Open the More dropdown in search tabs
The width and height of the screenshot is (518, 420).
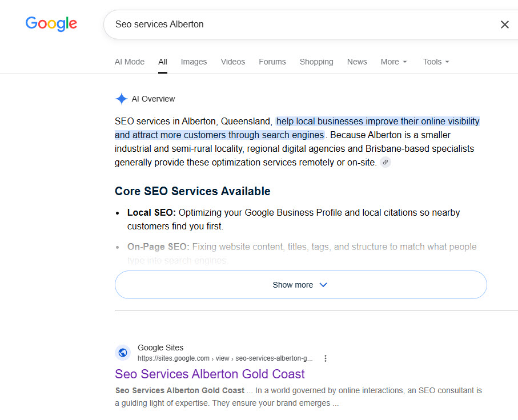[393, 62]
